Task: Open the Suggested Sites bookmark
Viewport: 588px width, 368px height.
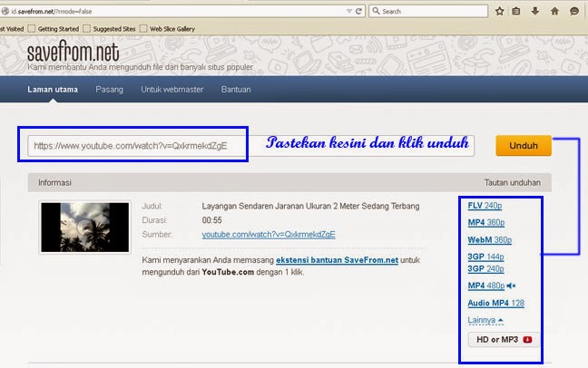Action: coord(109,29)
